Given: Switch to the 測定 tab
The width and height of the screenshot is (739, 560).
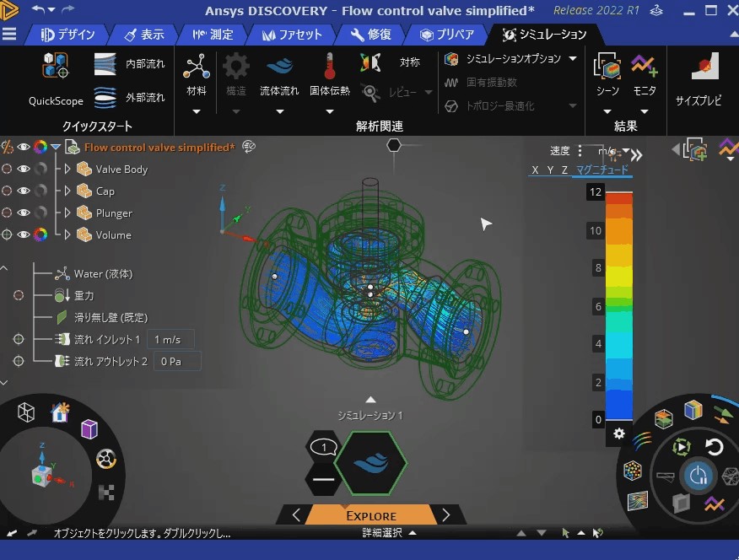Looking at the screenshot, I should click(x=213, y=35).
